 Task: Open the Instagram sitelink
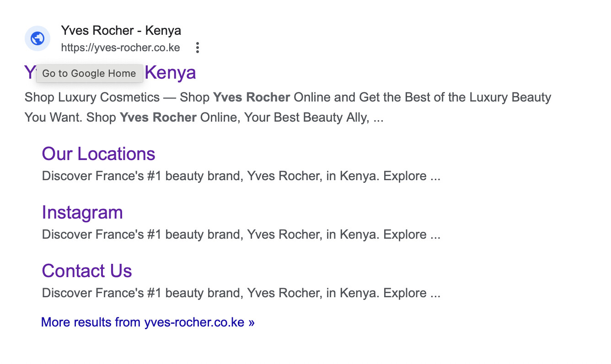point(82,212)
